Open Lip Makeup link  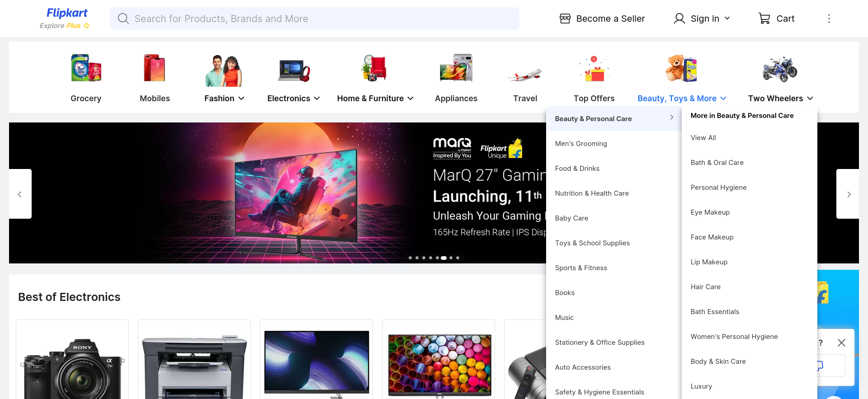click(709, 262)
